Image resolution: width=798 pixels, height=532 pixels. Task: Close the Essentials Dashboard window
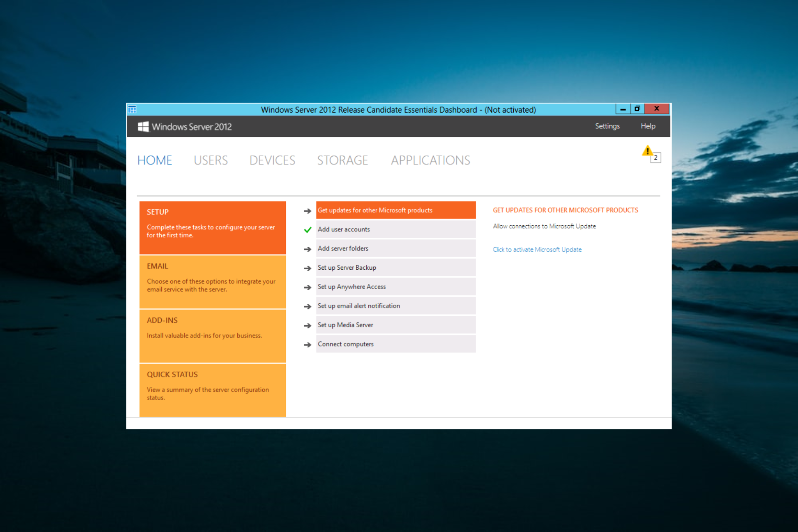(x=657, y=109)
